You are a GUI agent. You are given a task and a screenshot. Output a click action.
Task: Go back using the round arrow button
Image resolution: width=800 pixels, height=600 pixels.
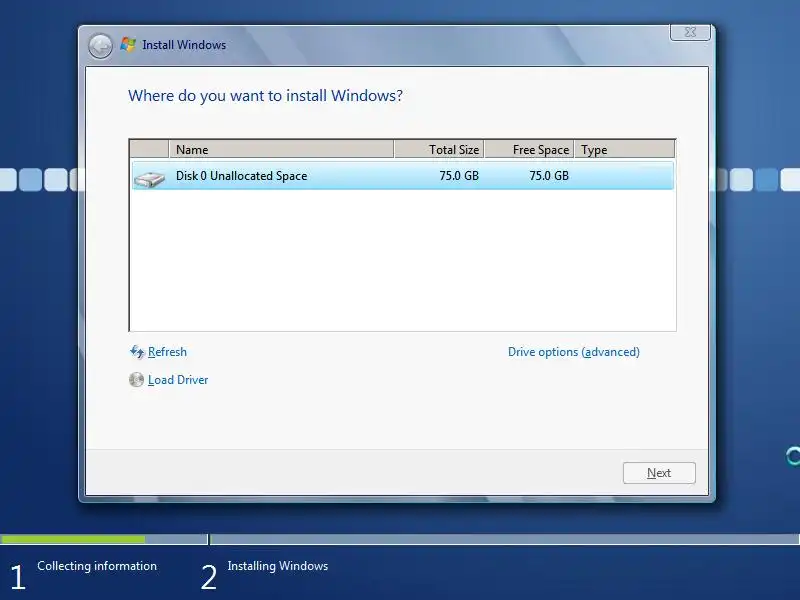coord(100,46)
